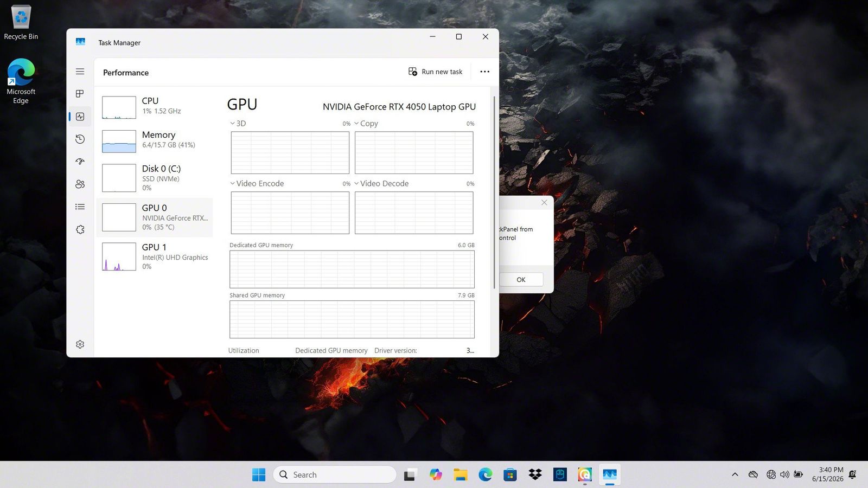Click the NVIDIA GeForce RTX 4050 Laptop GPU title

tap(399, 107)
